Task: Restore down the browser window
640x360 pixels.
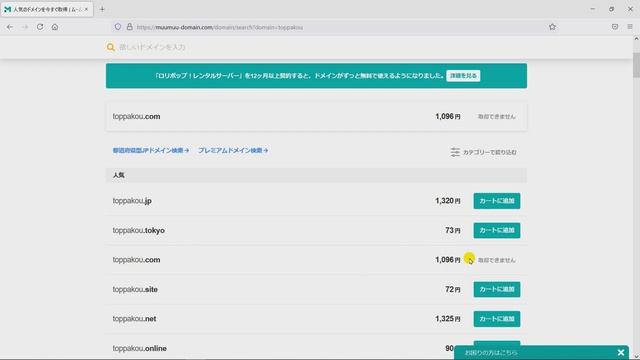Action: tap(611, 9)
